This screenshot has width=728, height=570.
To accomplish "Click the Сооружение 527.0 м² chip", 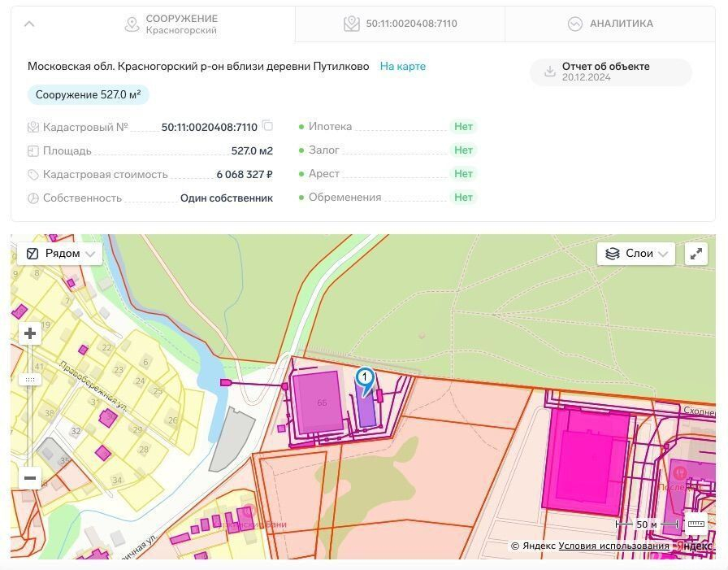I will click(x=86, y=94).
